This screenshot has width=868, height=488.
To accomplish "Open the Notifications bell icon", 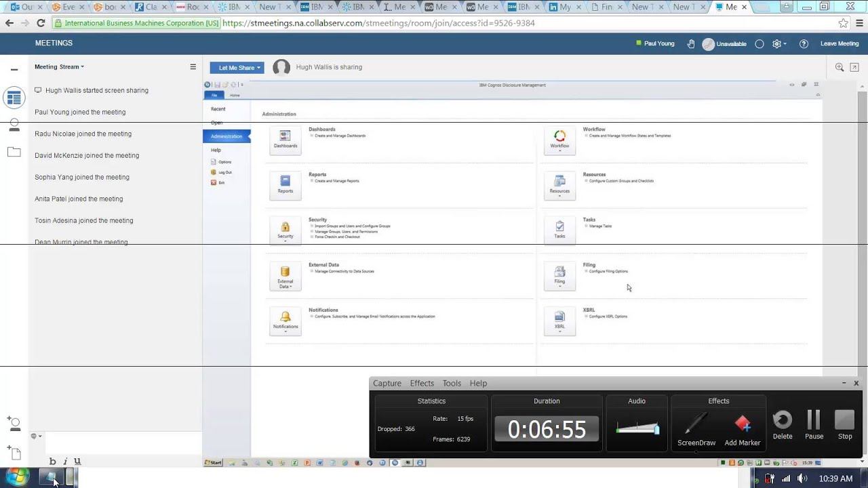I will [285, 321].
